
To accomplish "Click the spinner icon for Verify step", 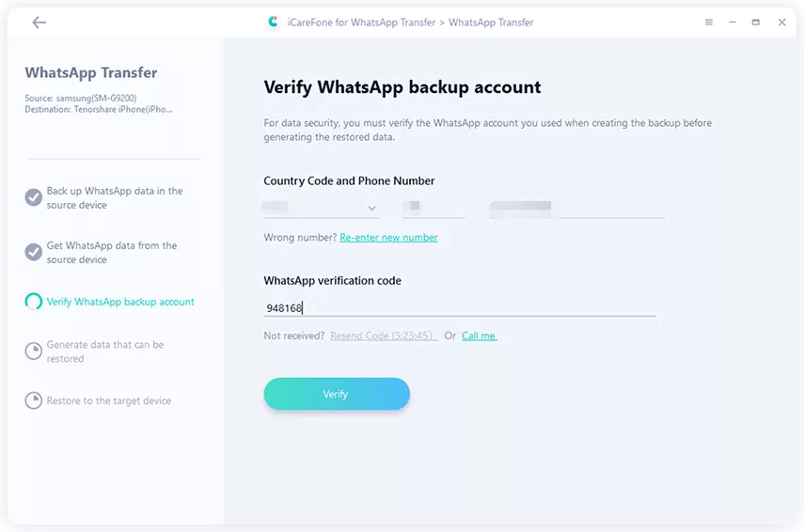I will 33,302.
